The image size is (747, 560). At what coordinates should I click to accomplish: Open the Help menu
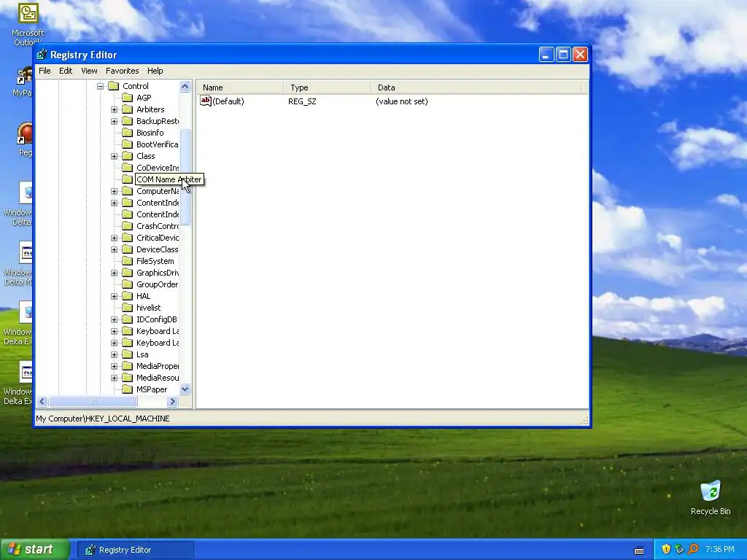pos(155,71)
